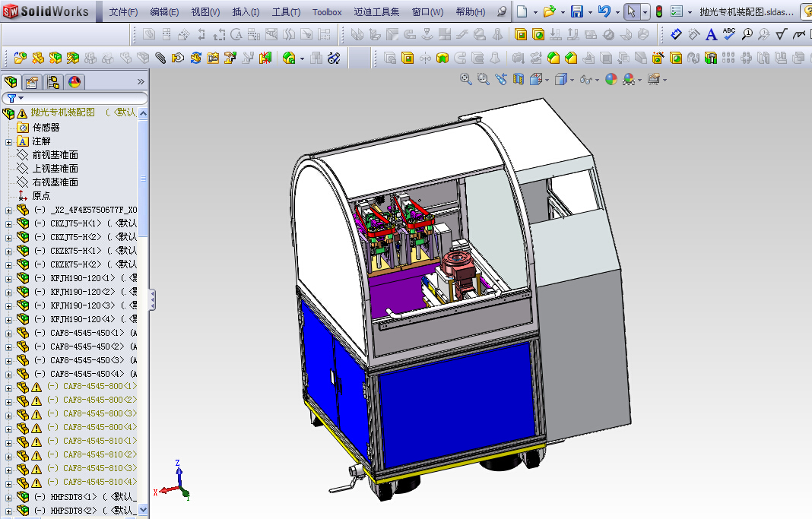Open the 插入(I) menu
Viewport: 812px width, 519px height.
[246, 12]
